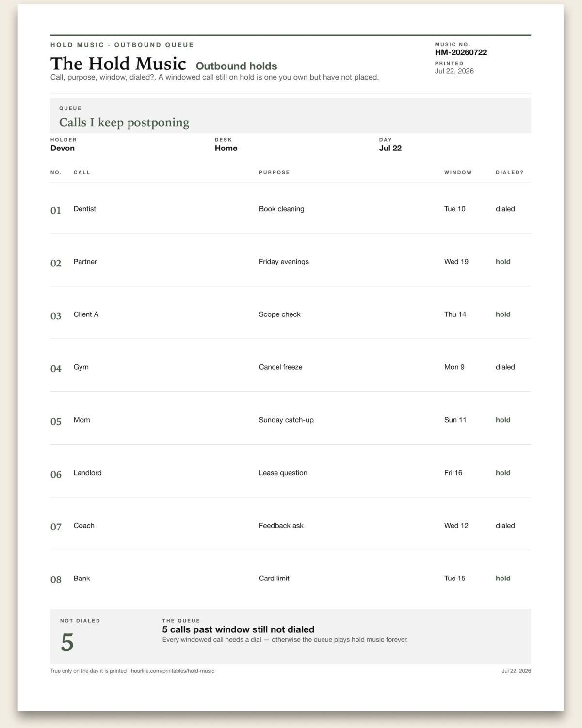582x728 pixels.
Task: Select the 'Scope check' purpose for Client A
Action: tap(280, 314)
